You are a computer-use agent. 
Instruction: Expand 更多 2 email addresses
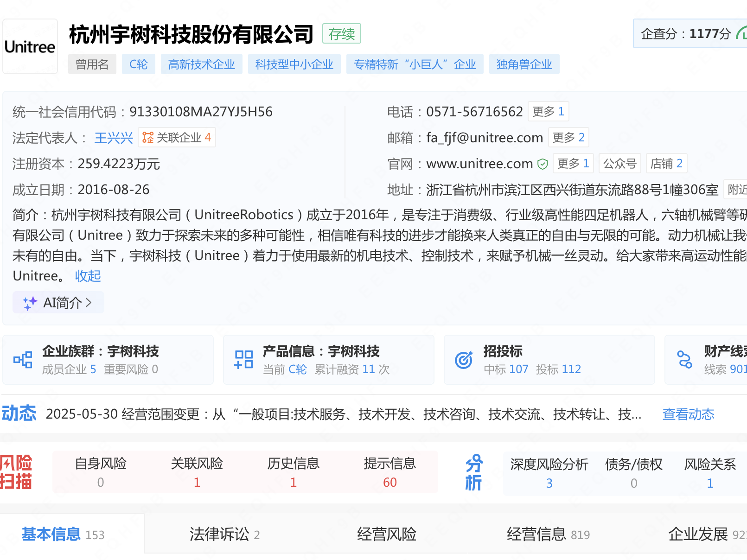point(568,137)
